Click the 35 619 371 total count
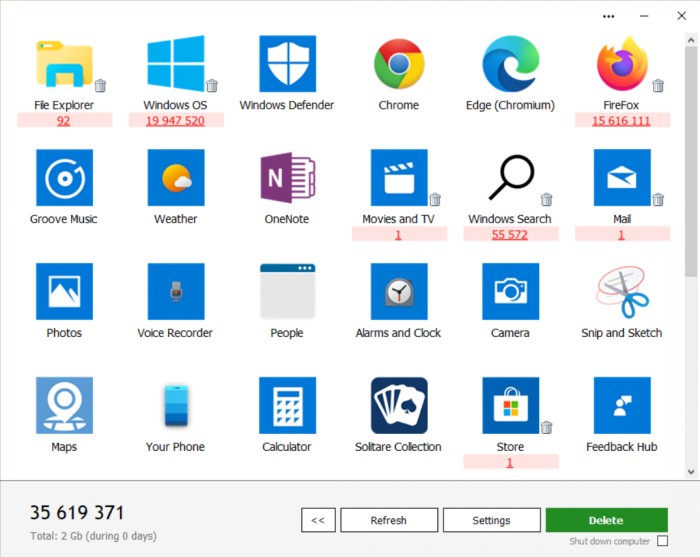Screen dimensions: 700x557 (x=77, y=512)
